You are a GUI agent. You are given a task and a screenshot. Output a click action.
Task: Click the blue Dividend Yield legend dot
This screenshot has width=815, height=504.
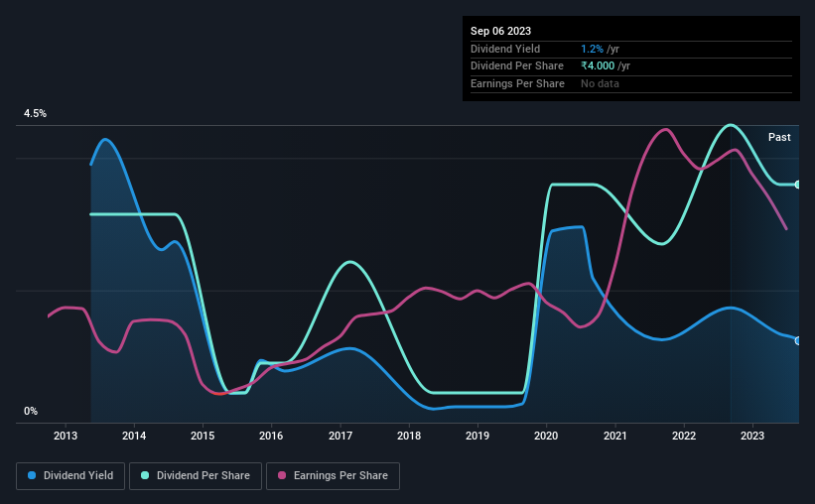32,475
